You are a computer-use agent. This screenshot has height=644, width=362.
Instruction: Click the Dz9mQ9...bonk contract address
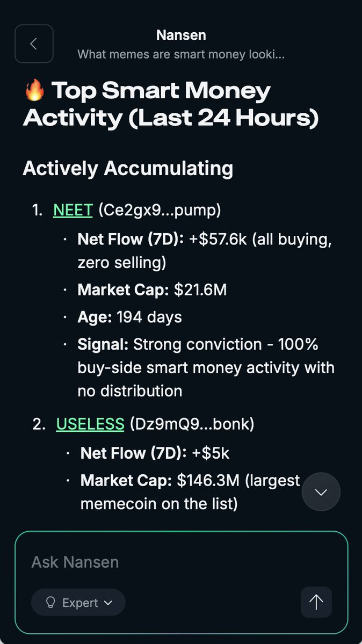[x=192, y=424]
